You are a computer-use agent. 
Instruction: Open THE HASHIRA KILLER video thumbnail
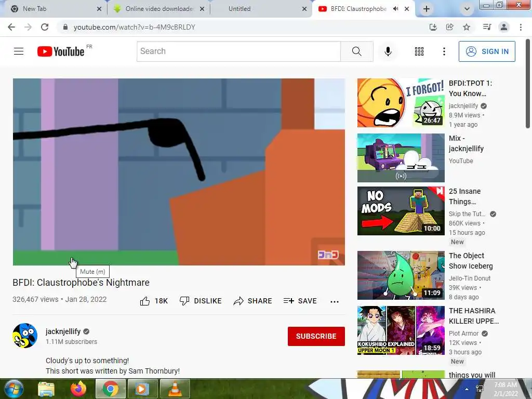coord(401,330)
